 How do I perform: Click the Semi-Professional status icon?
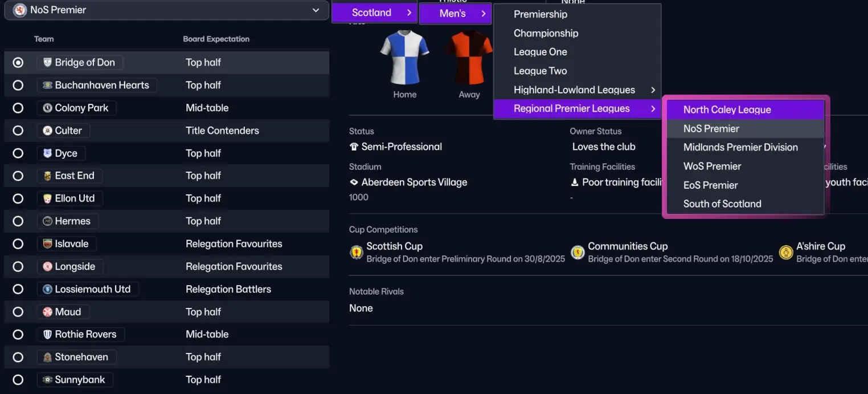[x=354, y=147]
